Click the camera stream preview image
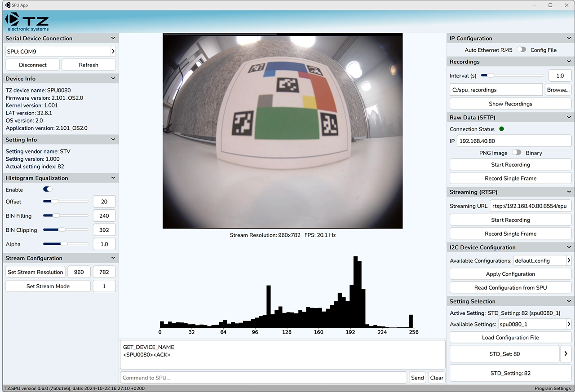575x392 pixels. [x=283, y=131]
